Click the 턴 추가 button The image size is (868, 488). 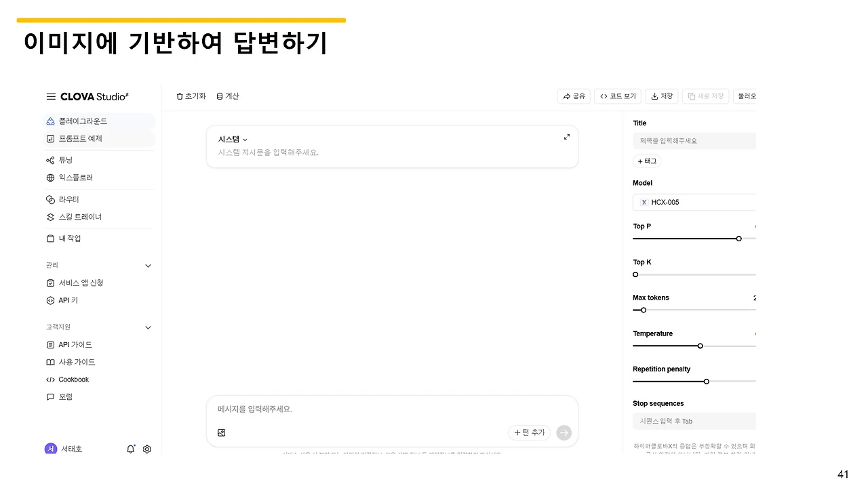click(529, 432)
